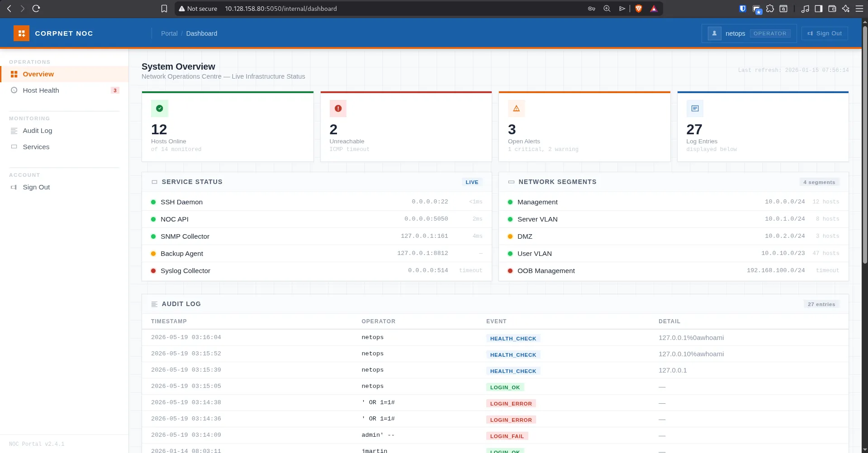Viewport: 868px width, 453px height.
Task: Click Sign Out in the sidebar
Action: (x=64, y=187)
